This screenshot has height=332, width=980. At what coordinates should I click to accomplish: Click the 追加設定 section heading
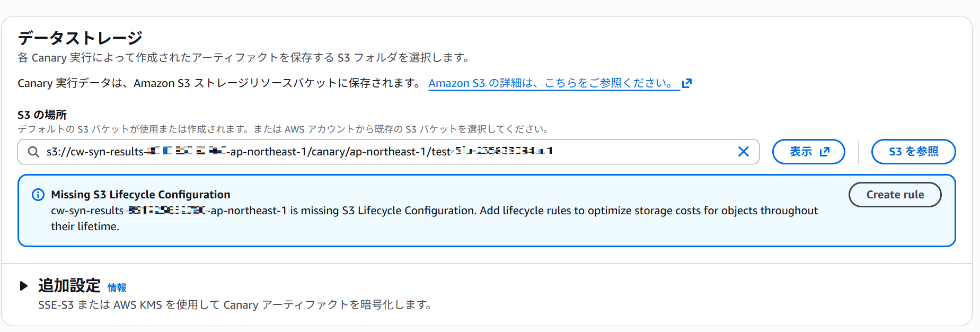[x=69, y=286]
